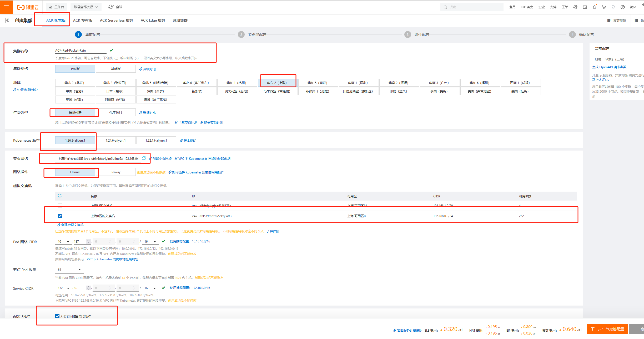This screenshot has height=339, width=644.
Task: Open the notifications bell
Action: point(594,7)
